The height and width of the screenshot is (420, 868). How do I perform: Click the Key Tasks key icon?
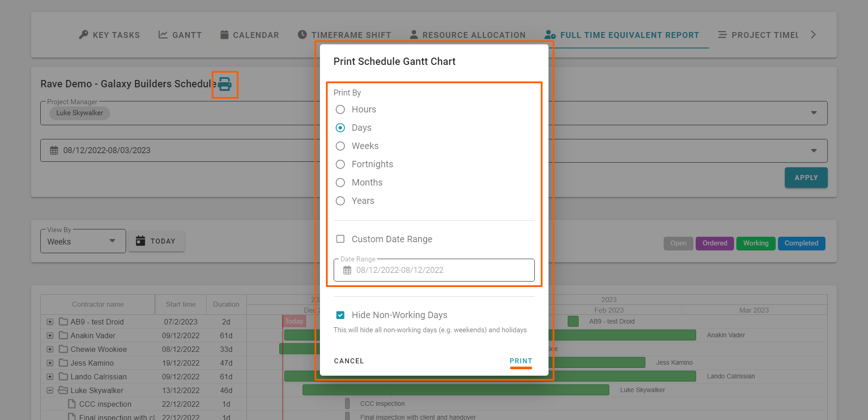83,35
